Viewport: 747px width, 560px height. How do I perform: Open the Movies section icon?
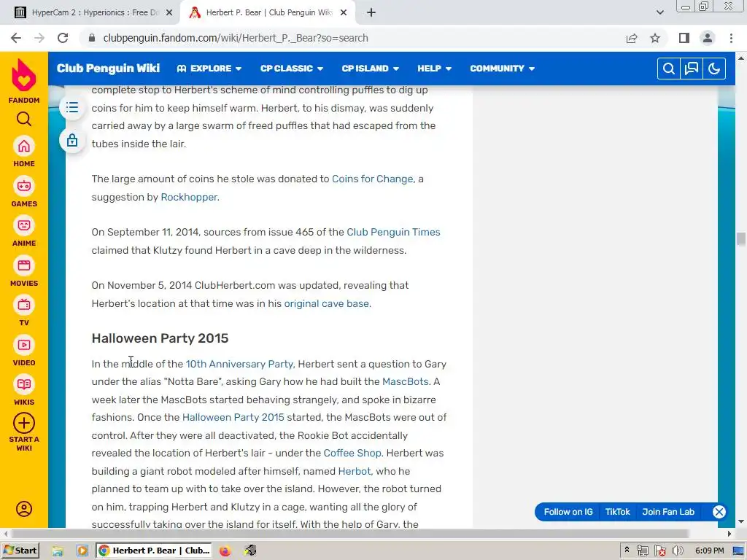click(24, 265)
